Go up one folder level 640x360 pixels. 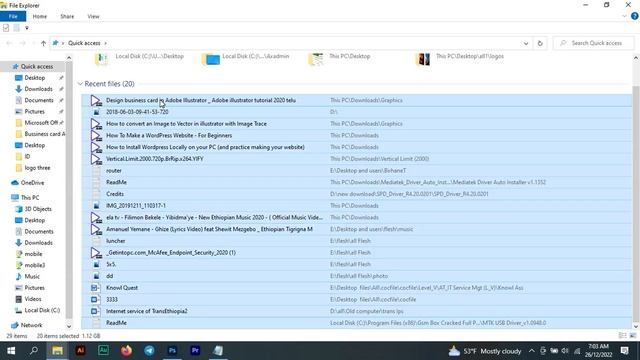point(43,43)
